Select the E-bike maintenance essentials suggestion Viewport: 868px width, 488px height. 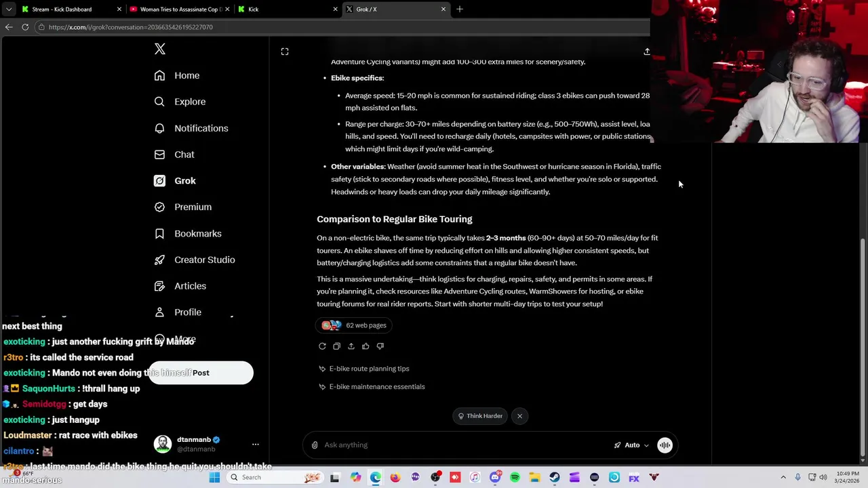pyautogui.click(x=372, y=387)
